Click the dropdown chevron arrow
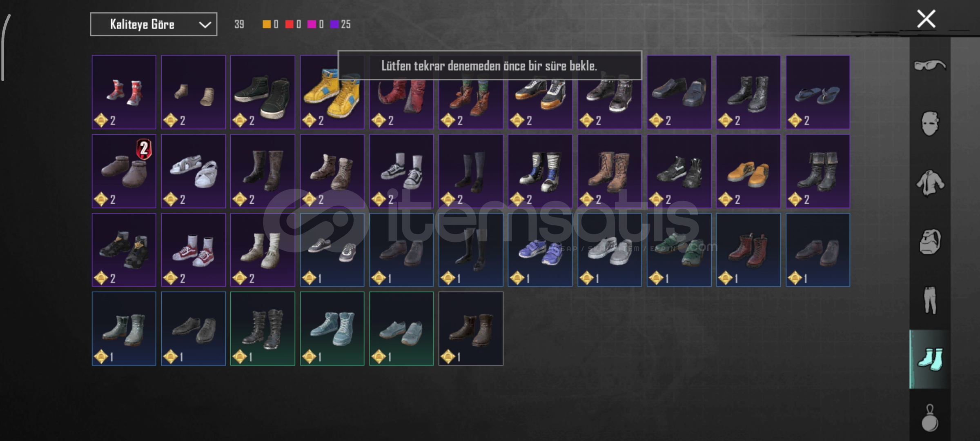 coord(205,25)
